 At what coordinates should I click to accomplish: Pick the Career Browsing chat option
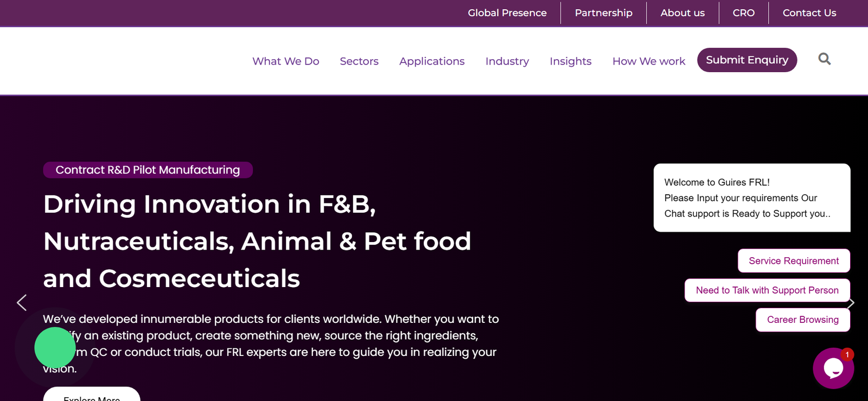(x=802, y=320)
